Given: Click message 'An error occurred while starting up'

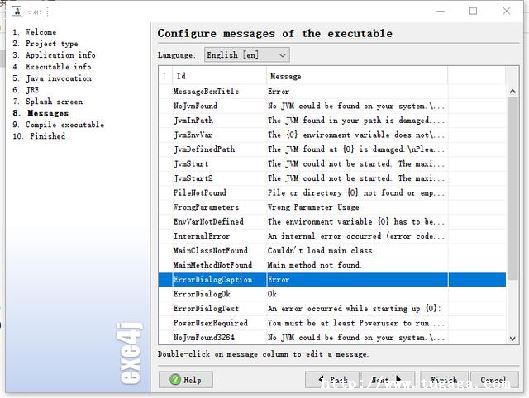Looking at the screenshot, I should tap(355, 308).
